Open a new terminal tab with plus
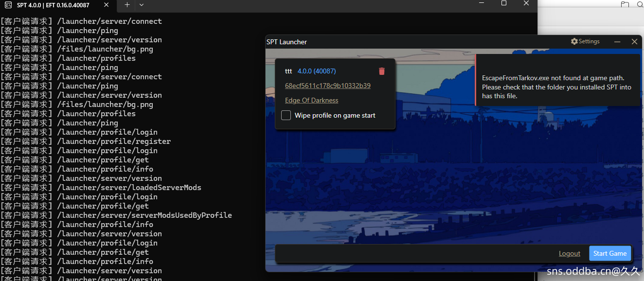The height and width of the screenshot is (281, 644). click(x=127, y=5)
